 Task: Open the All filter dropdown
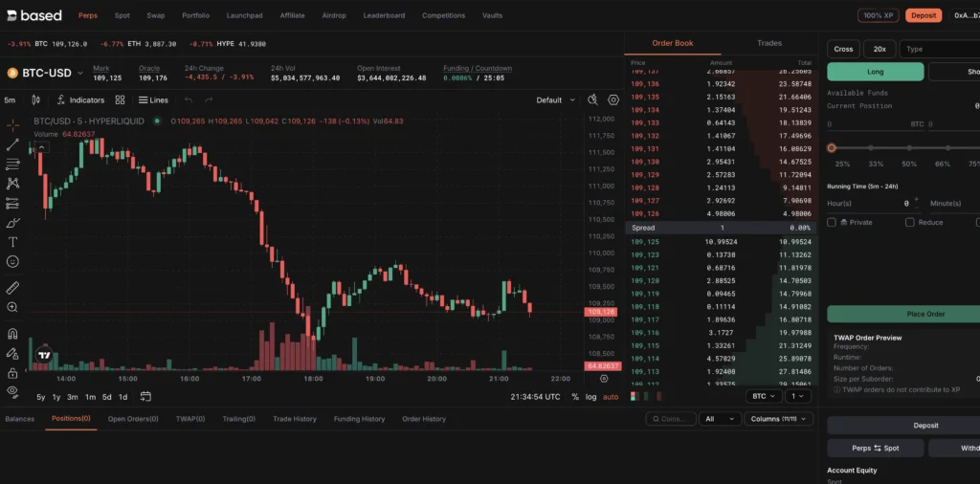pos(720,419)
